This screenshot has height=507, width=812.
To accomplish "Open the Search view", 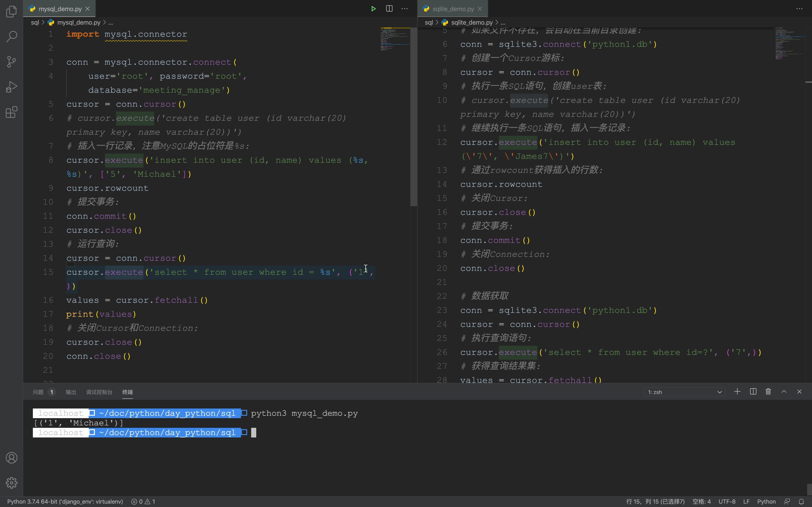I will 11,36.
